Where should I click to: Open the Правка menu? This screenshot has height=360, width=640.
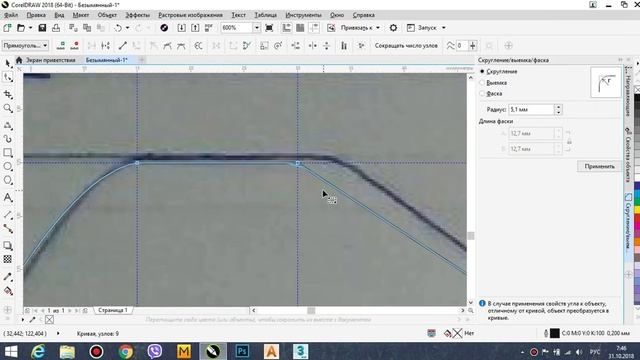(x=36, y=15)
